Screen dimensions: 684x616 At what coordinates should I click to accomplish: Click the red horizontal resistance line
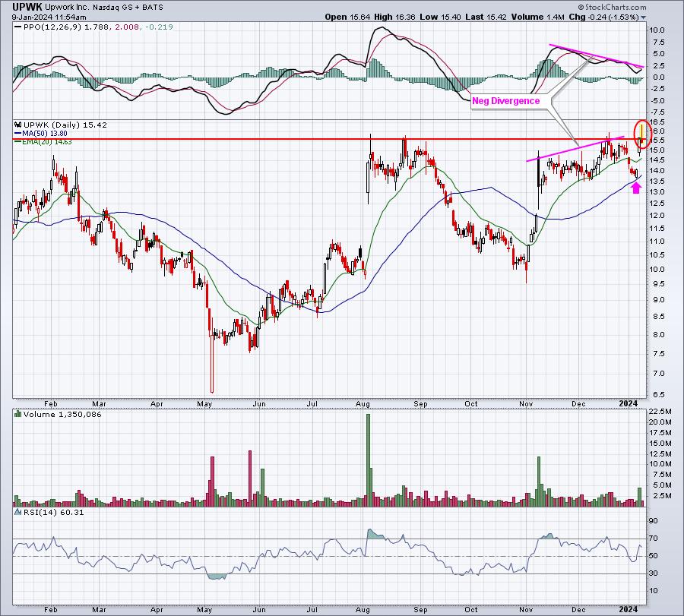228,139
